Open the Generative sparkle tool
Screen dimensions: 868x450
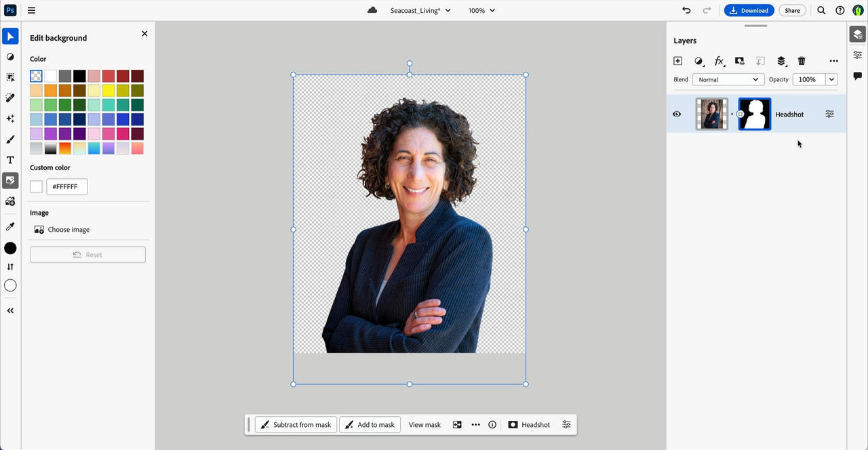10,119
